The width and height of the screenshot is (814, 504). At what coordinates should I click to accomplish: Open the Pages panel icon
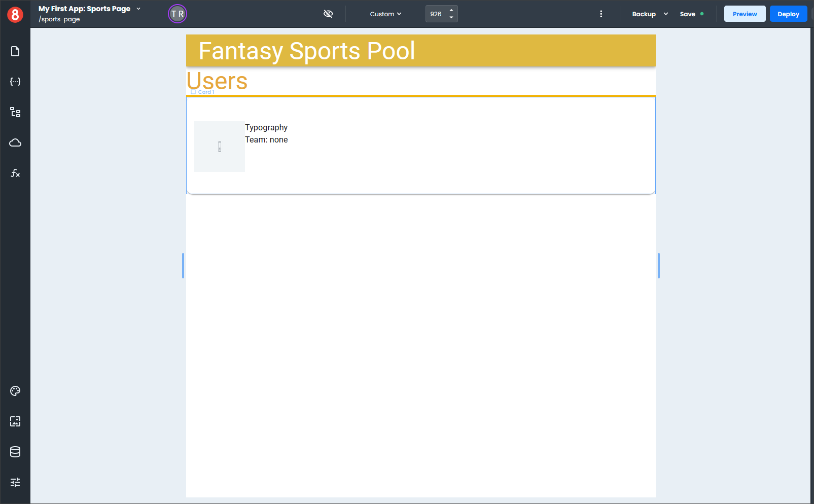click(15, 51)
